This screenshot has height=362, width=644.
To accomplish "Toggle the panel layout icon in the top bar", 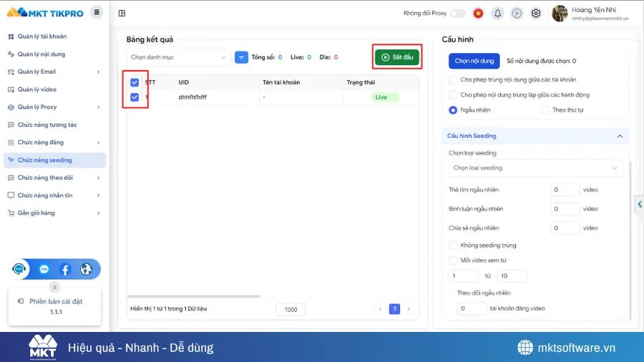I will [x=122, y=13].
